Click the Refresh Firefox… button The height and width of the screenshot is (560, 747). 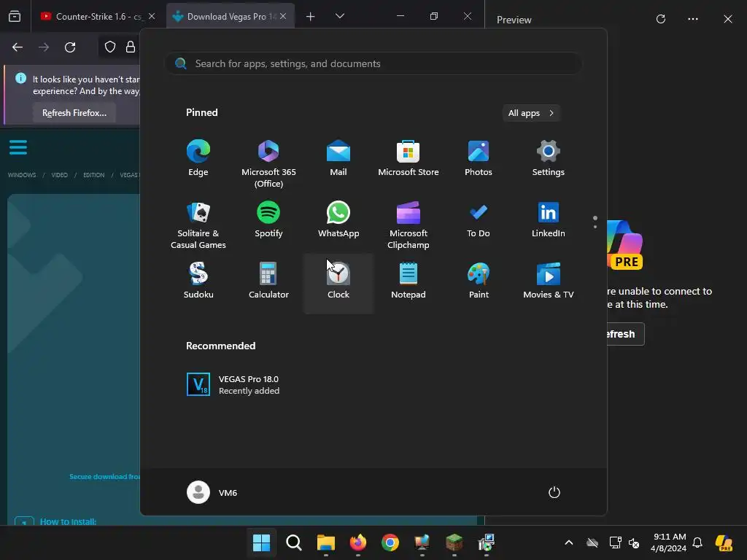pyautogui.click(x=74, y=113)
